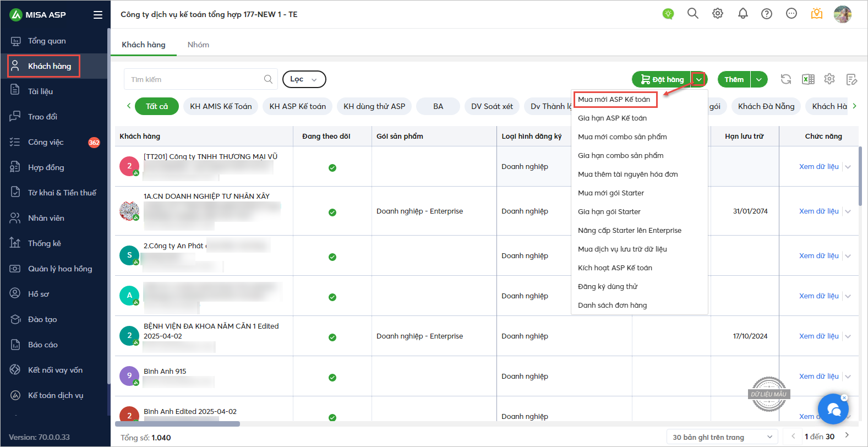
Task: Open Hợp đồng in sidebar
Action: click(46, 167)
